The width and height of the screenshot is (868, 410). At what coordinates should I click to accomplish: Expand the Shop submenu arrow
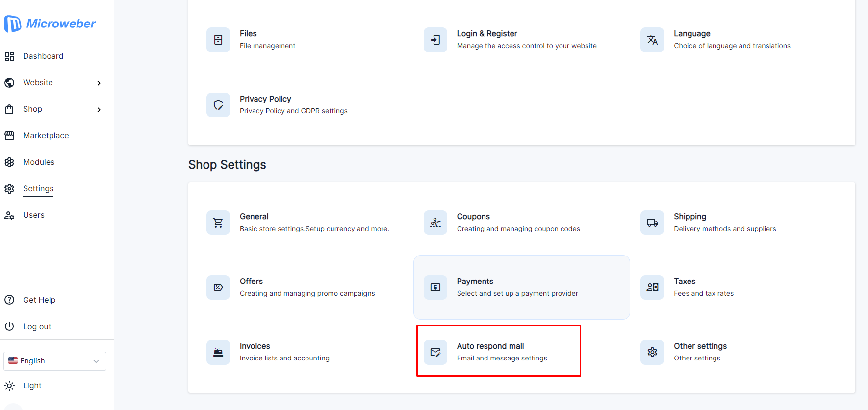(99, 110)
